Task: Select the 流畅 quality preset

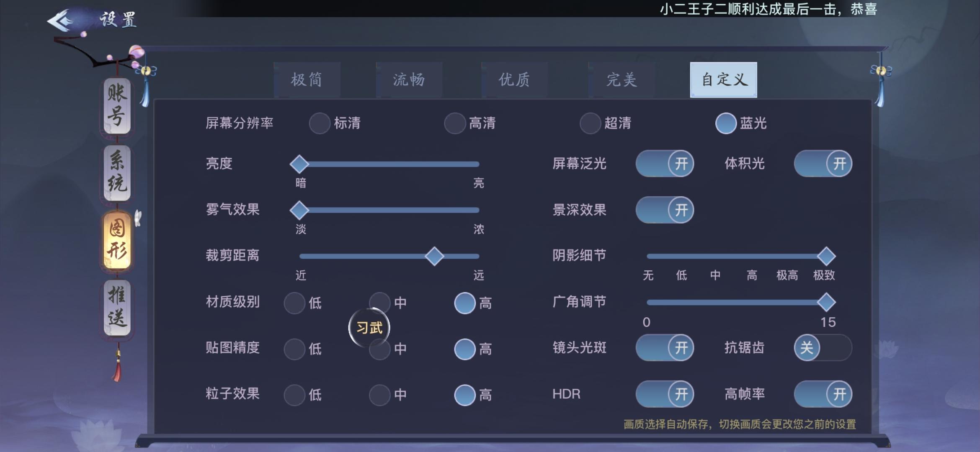Action: (409, 80)
